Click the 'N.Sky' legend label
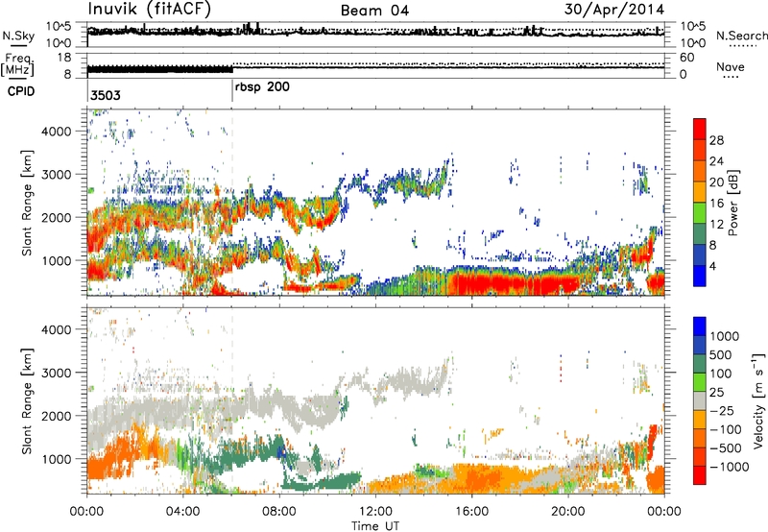768x532 pixels. click(18, 36)
